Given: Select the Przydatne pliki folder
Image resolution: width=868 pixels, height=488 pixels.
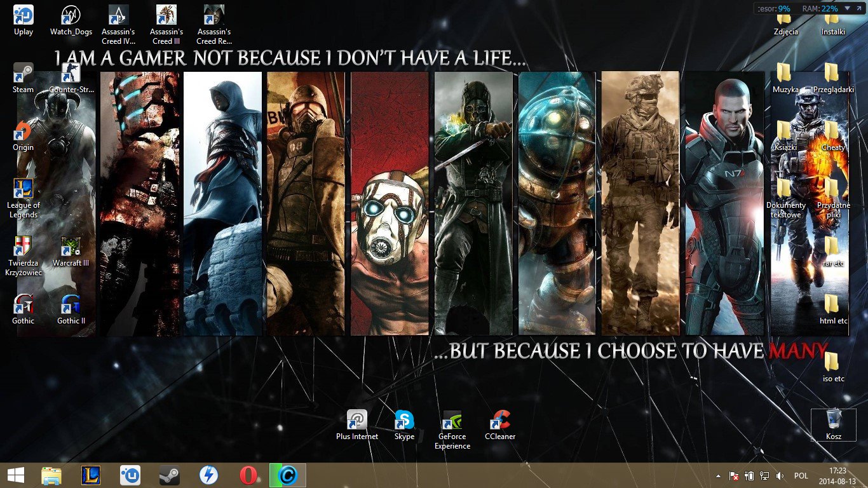Looking at the screenshot, I should click(x=834, y=198).
